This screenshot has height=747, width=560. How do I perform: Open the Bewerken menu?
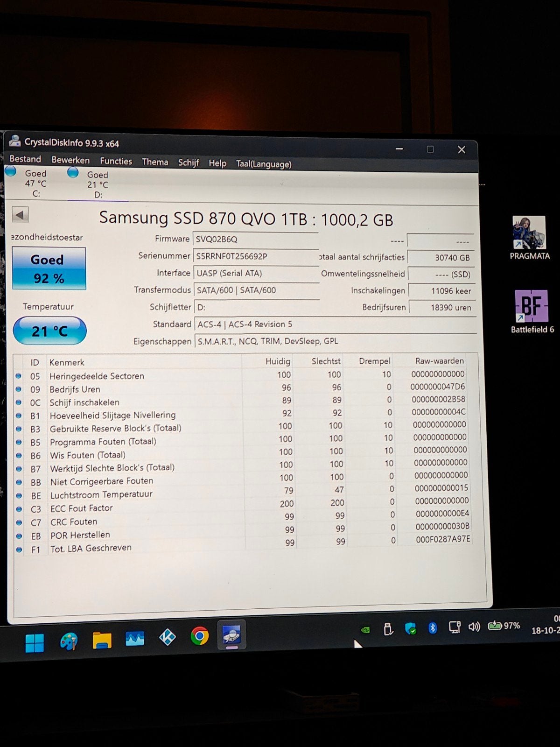[70, 160]
